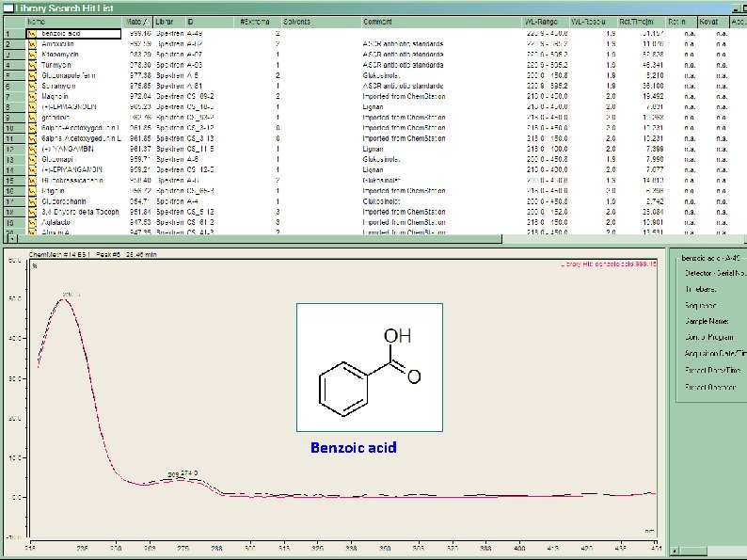Click the spectrum icon beside (+)-EPIMAGNOLIN
This screenshot has height=560, width=747.
32,107
